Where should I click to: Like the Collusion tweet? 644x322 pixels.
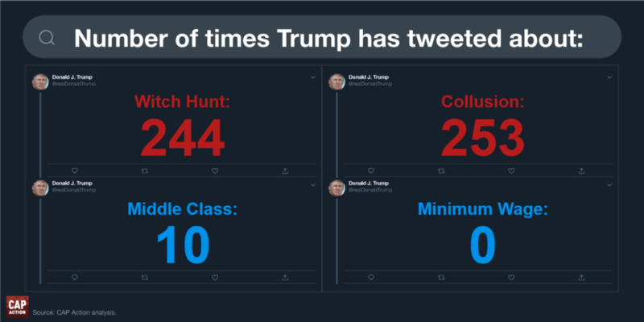coord(511,171)
